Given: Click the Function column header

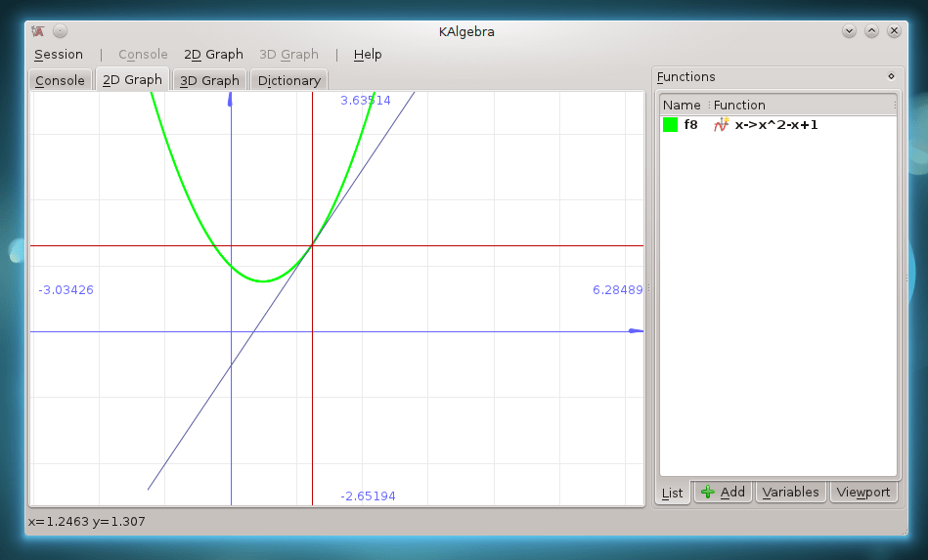Looking at the screenshot, I should (739, 105).
